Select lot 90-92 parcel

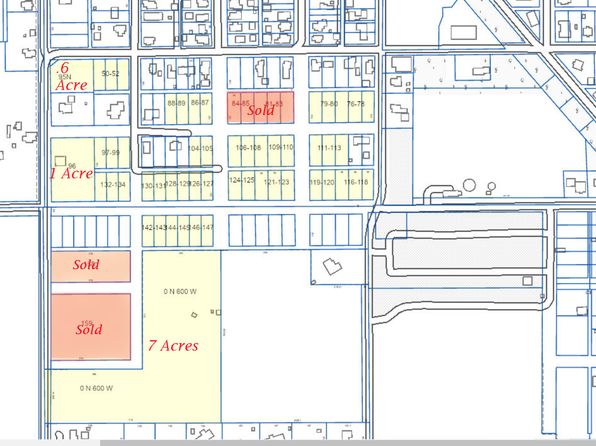click(x=111, y=75)
